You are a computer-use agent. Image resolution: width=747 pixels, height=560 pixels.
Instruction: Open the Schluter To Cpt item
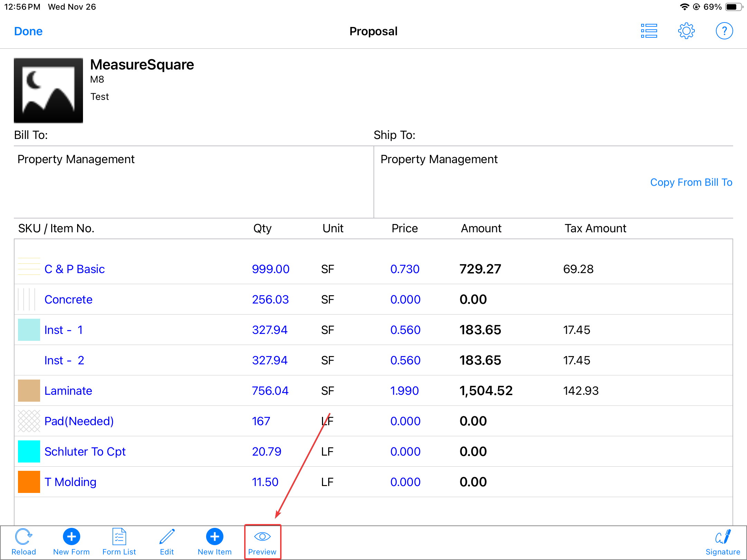click(85, 451)
